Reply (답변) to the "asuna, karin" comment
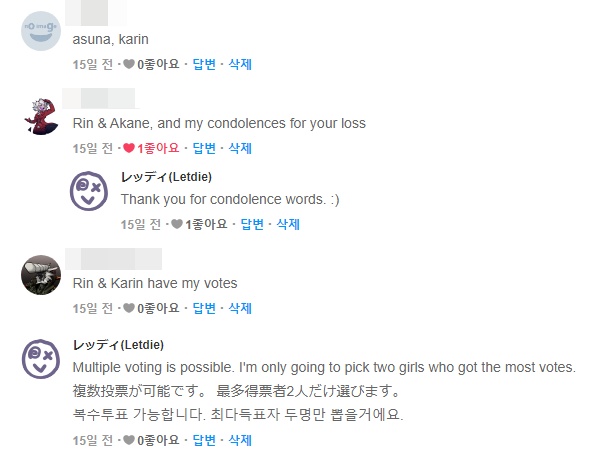This screenshot has width=604, height=456. (205, 65)
